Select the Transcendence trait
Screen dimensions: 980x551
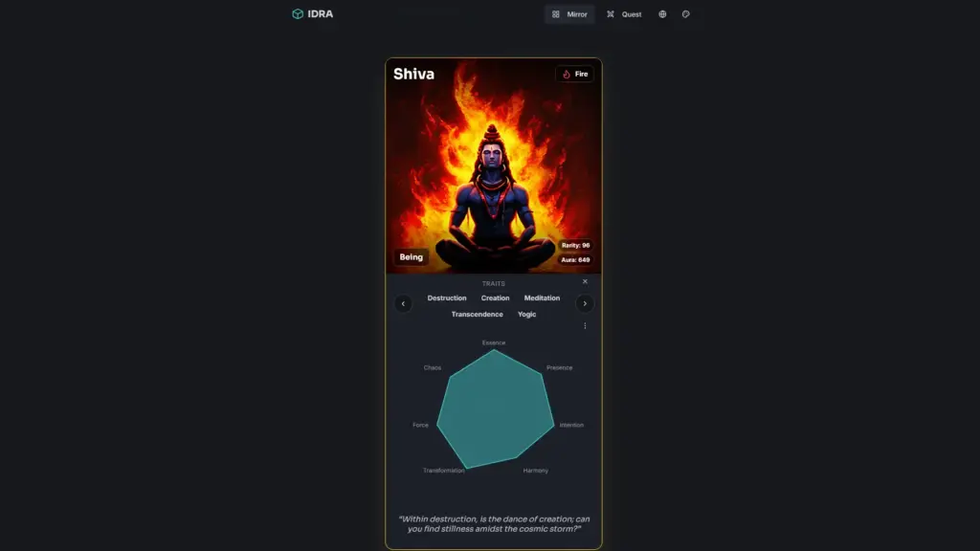click(x=477, y=314)
